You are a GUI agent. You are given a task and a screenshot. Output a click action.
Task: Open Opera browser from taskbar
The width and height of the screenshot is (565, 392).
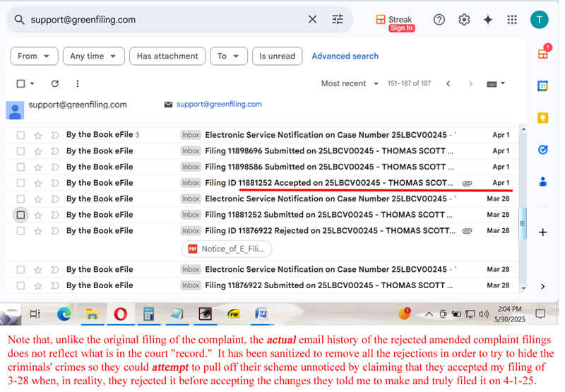120,314
